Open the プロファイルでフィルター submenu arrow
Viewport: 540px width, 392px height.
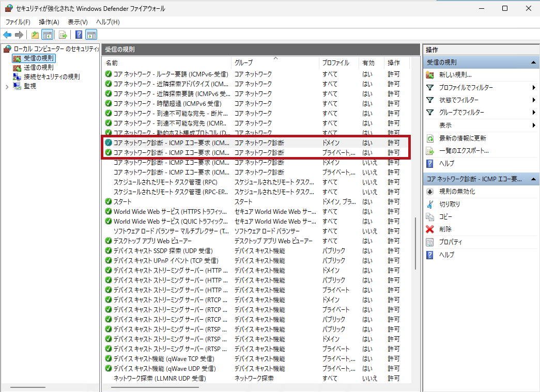[x=534, y=87]
